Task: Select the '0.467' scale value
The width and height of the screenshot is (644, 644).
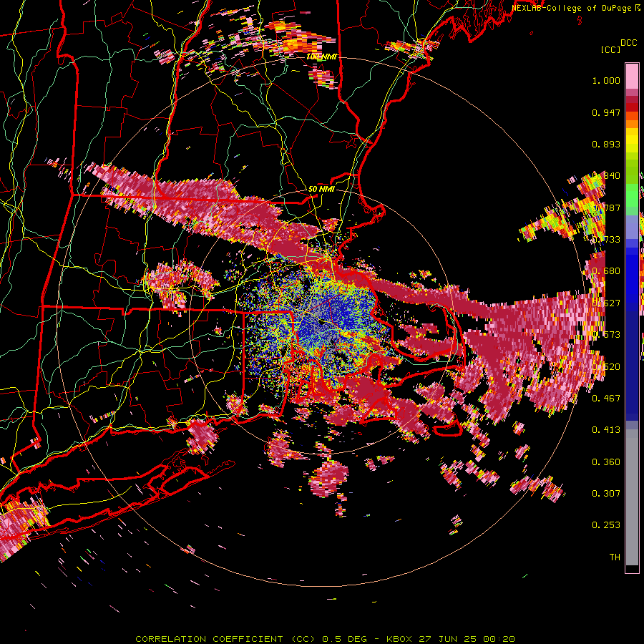Action: pyautogui.click(x=606, y=398)
